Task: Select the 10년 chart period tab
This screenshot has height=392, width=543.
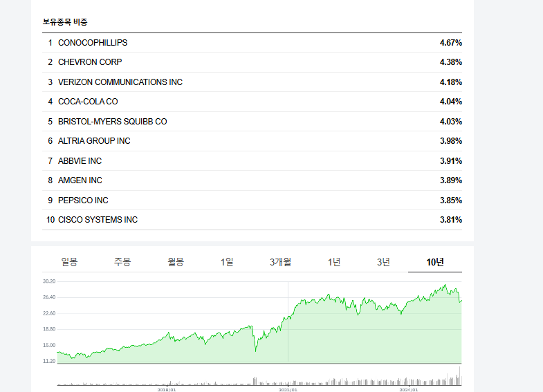Action: (435, 262)
